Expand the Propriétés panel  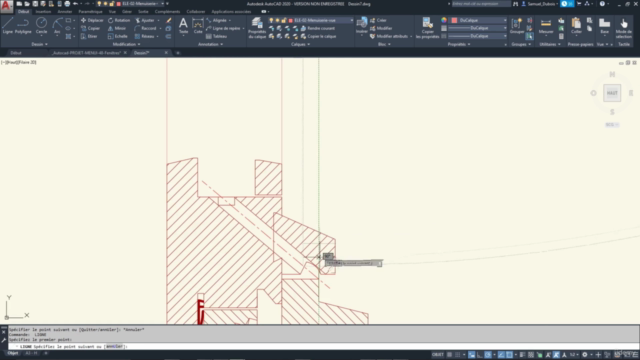(459, 44)
